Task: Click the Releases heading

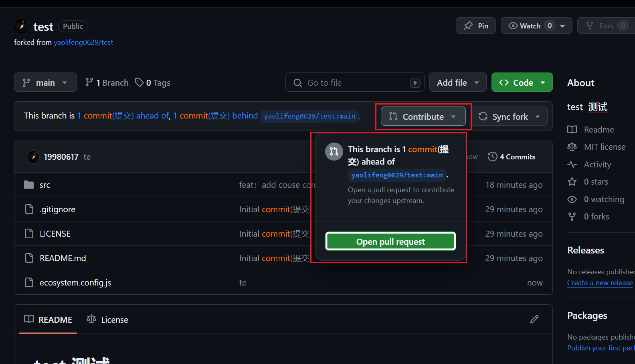Action: pos(586,250)
